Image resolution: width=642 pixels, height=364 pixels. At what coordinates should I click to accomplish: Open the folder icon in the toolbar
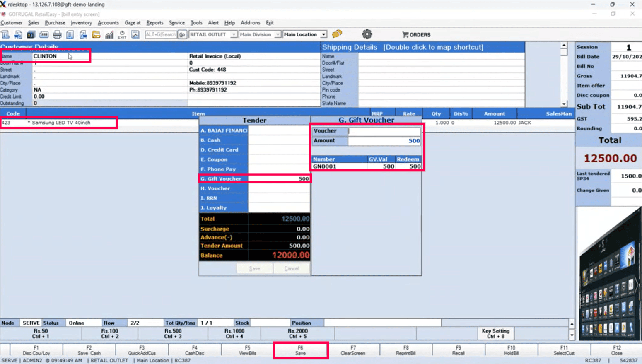(x=96, y=35)
